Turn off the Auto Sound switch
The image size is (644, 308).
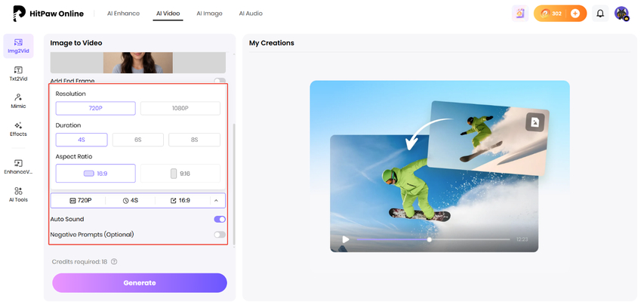220,219
